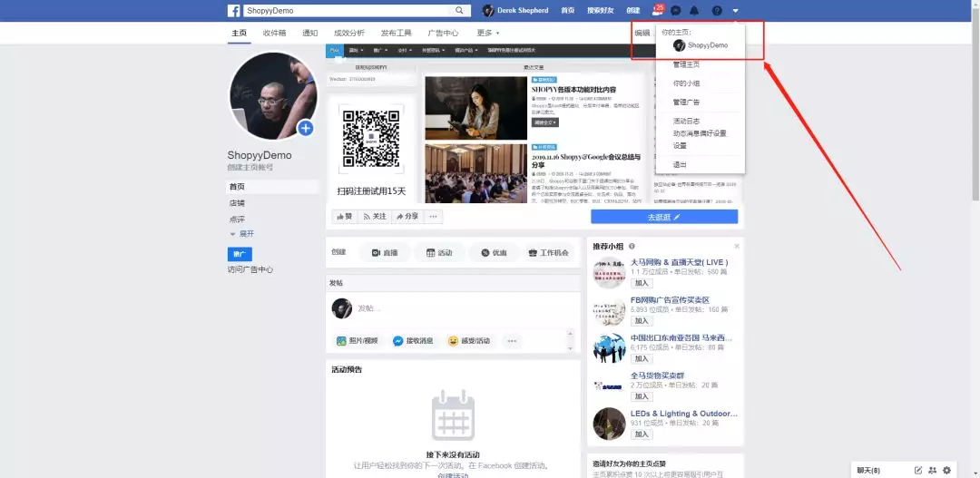Click 搜索好友 in top bar
This screenshot has width=980, height=478.
coord(601,11)
